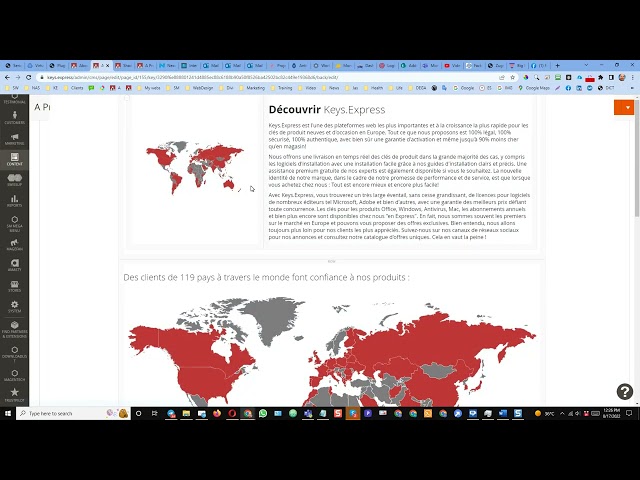The image size is (640, 480).
Task: Open the DICT bookmark
Action: tap(607, 88)
